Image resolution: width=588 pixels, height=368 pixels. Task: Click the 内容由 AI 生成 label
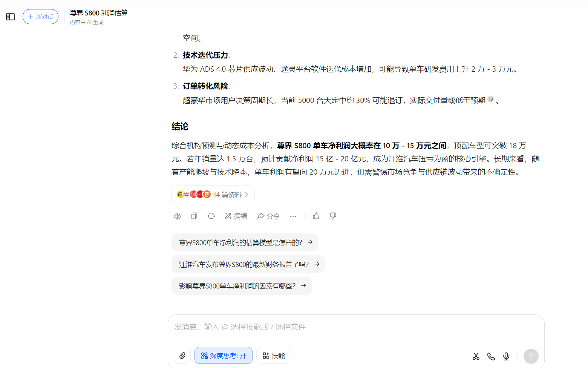tap(87, 22)
